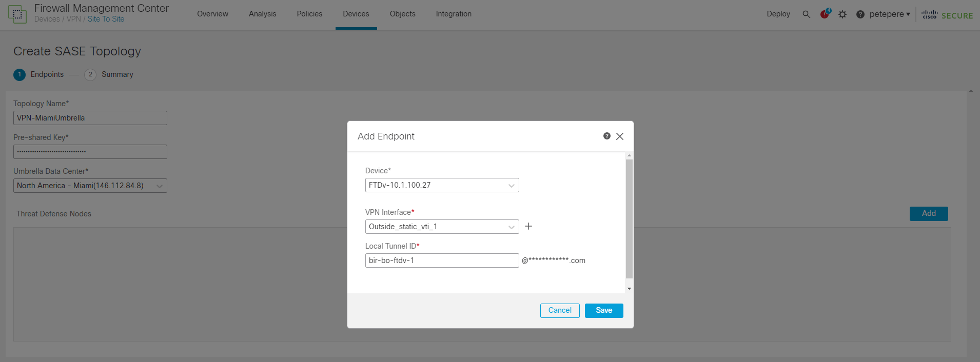Open the Policies menu
This screenshot has width=980, height=362.
(x=309, y=14)
